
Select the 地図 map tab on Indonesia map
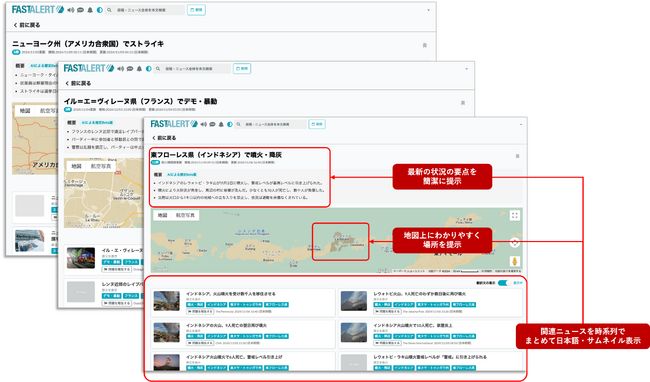tap(162, 215)
